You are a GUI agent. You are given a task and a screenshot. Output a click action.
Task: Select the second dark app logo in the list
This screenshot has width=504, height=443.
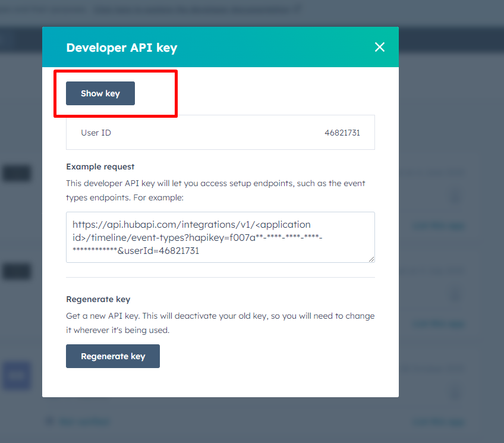click(17, 271)
